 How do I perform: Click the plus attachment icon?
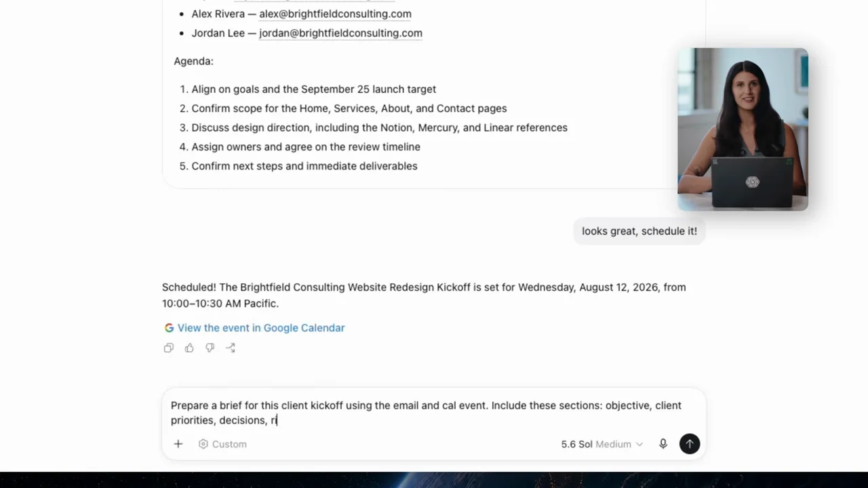click(178, 444)
